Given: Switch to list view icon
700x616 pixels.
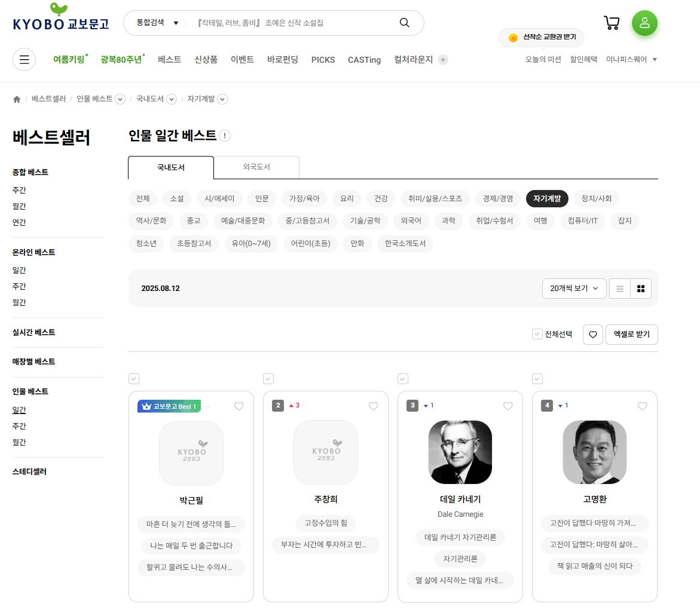Looking at the screenshot, I should (619, 288).
